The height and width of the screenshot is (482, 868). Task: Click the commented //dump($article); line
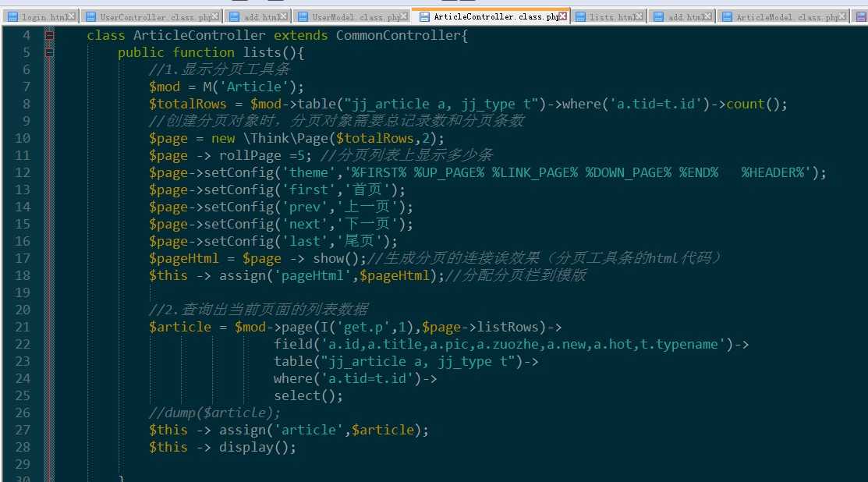(x=214, y=413)
